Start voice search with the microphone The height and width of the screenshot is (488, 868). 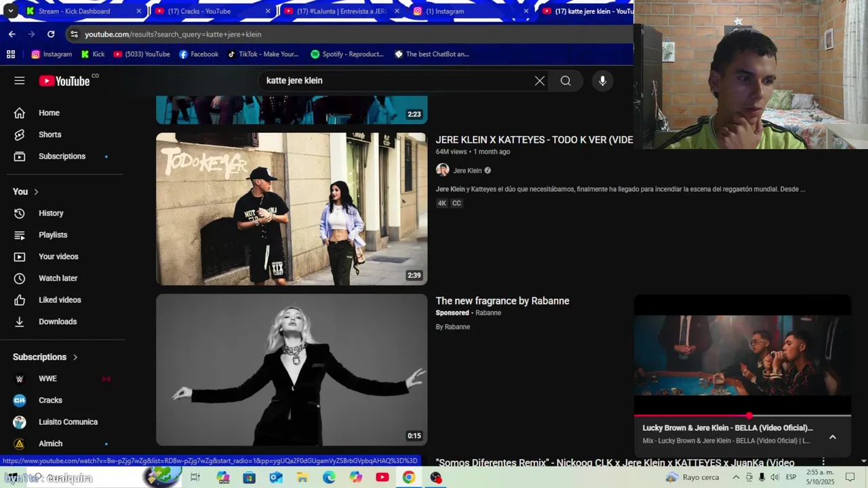[x=602, y=81]
